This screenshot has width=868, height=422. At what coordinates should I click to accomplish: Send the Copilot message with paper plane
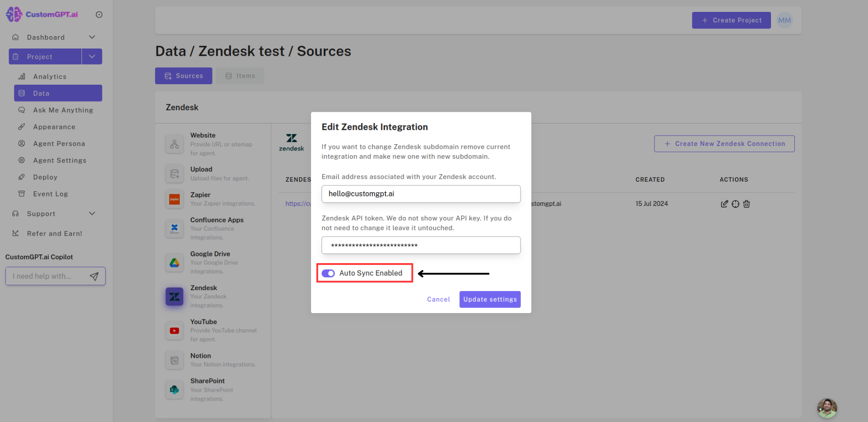(x=94, y=276)
